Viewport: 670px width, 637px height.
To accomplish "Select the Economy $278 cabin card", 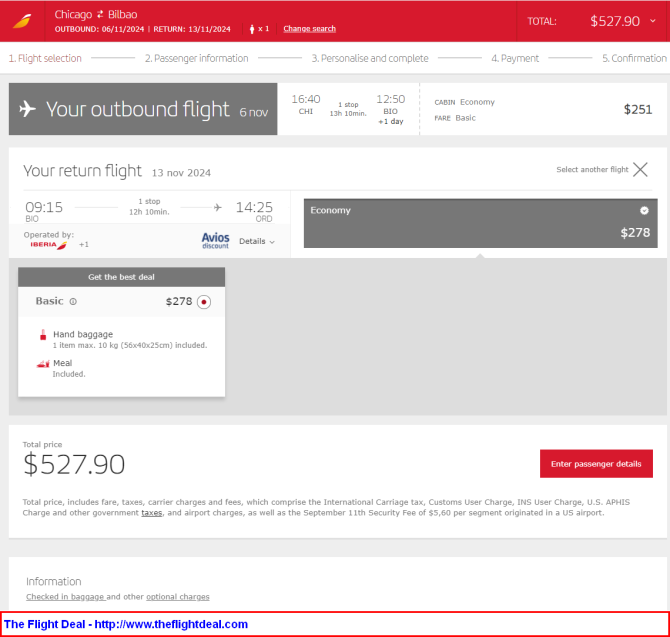I will click(x=480, y=223).
